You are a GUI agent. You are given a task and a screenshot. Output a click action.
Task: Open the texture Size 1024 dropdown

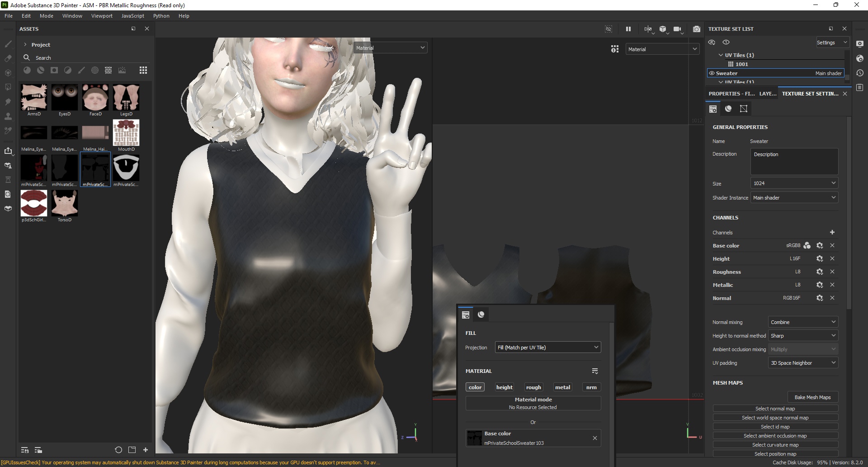(x=794, y=183)
